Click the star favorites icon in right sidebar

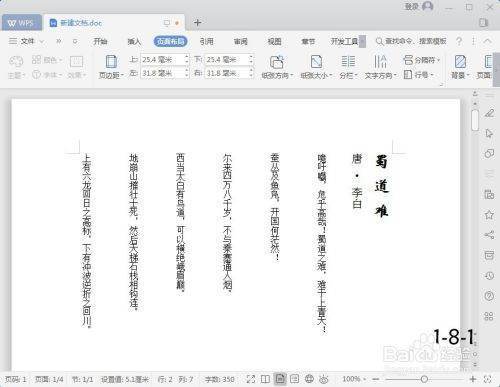pos(489,215)
